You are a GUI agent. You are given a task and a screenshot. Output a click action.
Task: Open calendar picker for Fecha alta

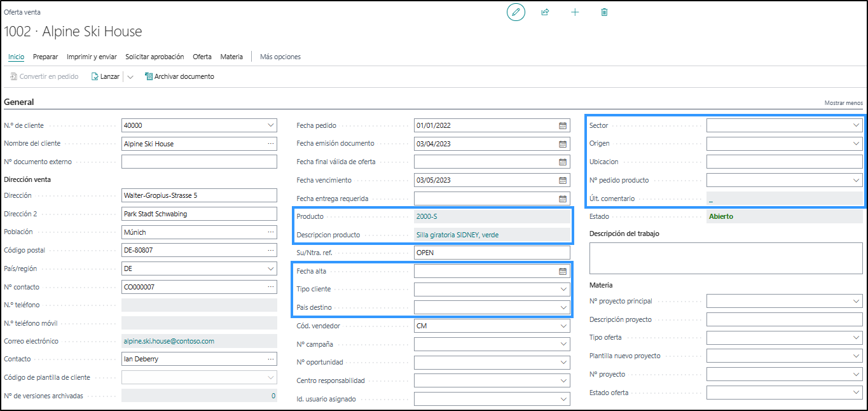[563, 272]
